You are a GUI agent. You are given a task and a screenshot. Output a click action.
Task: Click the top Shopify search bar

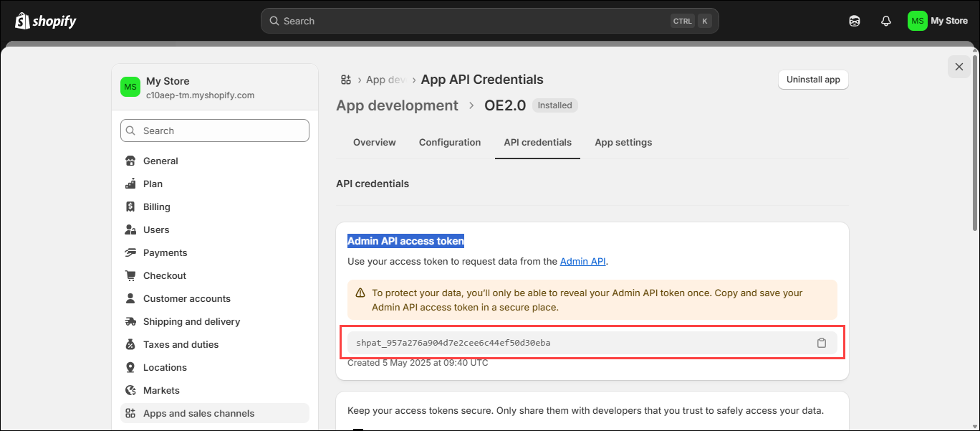(473, 21)
